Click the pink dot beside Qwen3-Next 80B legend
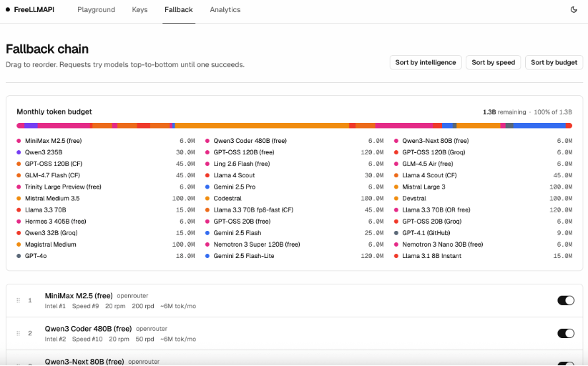 point(396,141)
